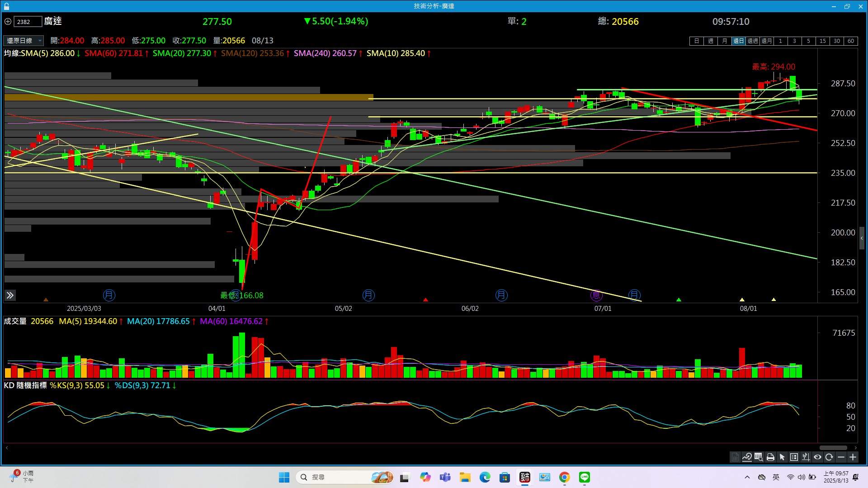The width and height of the screenshot is (868, 488).
Task: Click the refresh chart icon
Action: point(829,457)
